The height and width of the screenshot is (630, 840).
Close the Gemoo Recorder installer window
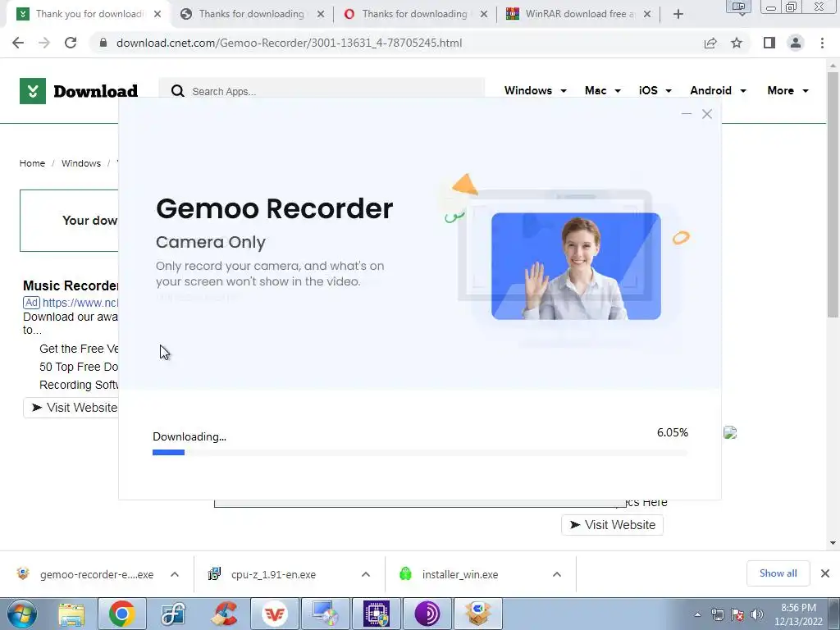pos(707,113)
